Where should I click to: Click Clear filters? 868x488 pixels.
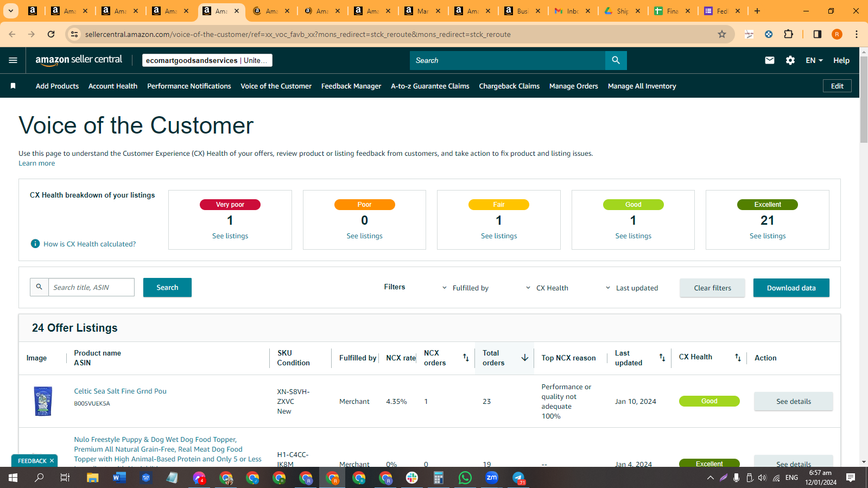click(x=712, y=288)
